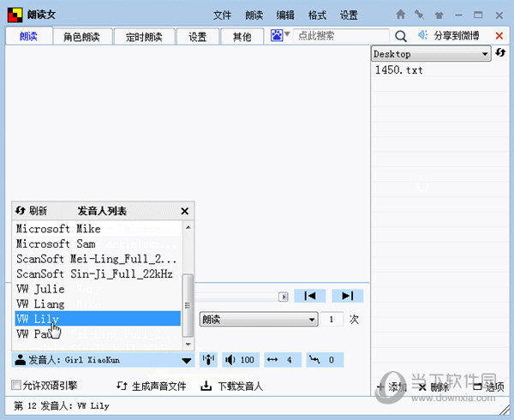Click the playback progress slider end arrow
Image resolution: width=514 pixels, height=420 pixels.
point(284,297)
